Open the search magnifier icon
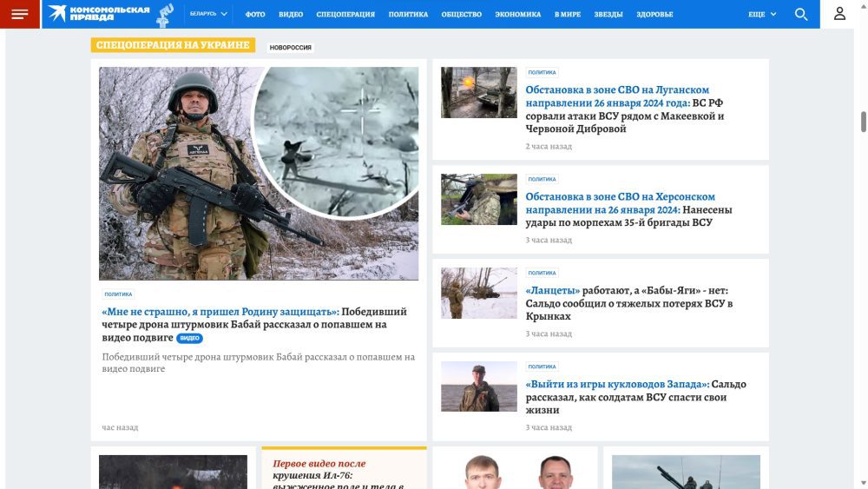The height and width of the screenshot is (489, 868). pos(801,14)
